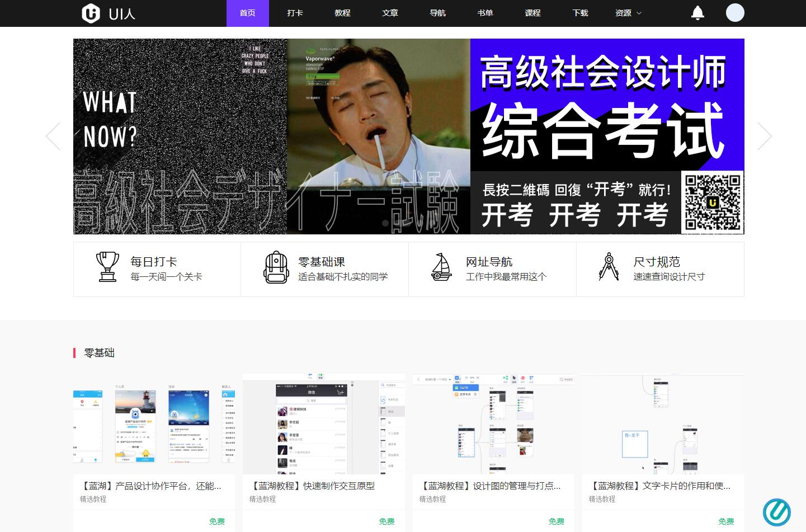This screenshot has height=532, width=806.
Task: Open the 教程 nav item
Action: [x=343, y=13]
